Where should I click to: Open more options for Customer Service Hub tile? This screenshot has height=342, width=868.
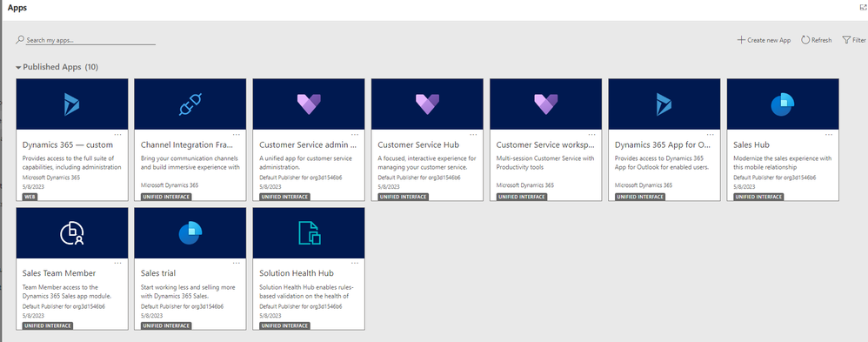473,134
